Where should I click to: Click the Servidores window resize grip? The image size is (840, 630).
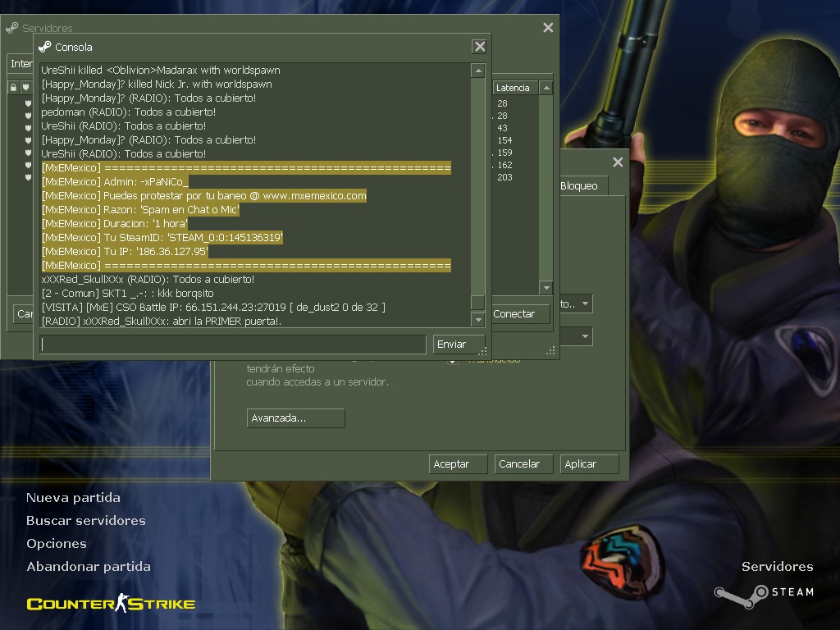[550, 351]
